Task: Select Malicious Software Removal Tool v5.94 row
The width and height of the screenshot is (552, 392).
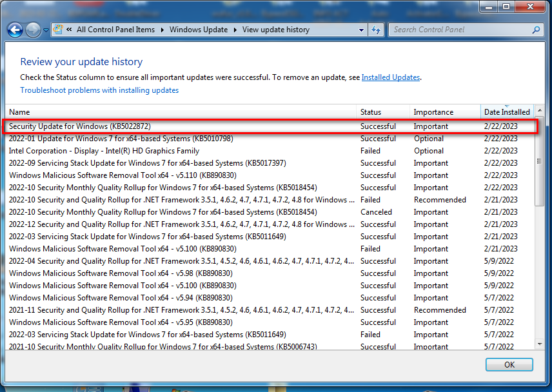Action: click(x=270, y=298)
